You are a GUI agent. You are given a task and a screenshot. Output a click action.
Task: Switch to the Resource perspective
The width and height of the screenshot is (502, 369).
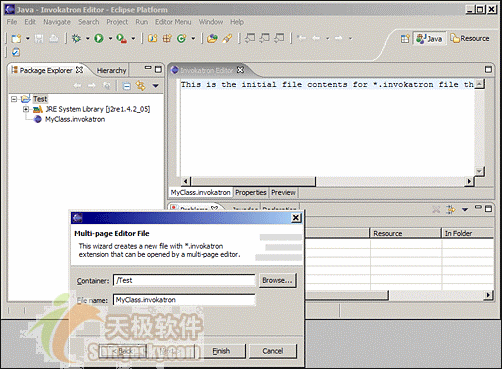tap(470, 39)
